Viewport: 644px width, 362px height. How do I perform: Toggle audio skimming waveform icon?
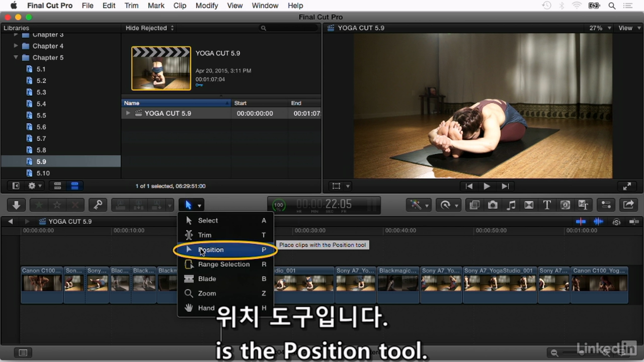[598, 221]
